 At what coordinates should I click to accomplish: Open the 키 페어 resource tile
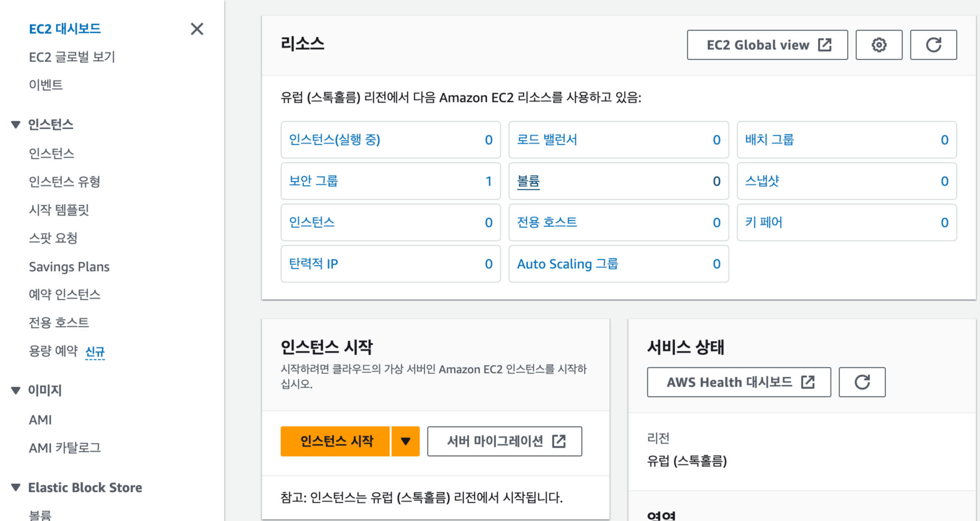click(x=763, y=222)
